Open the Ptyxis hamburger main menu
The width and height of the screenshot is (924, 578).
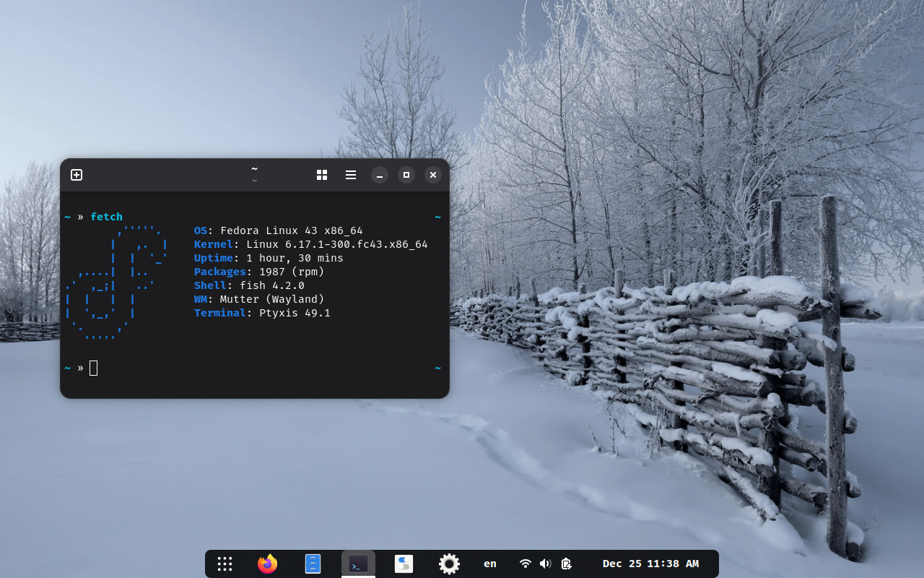click(351, 175)
